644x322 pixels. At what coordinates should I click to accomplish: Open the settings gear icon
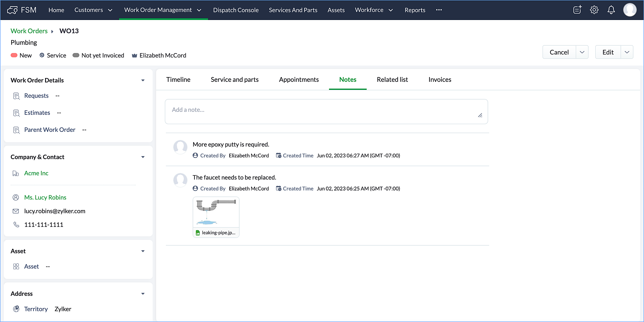point(594,10)
